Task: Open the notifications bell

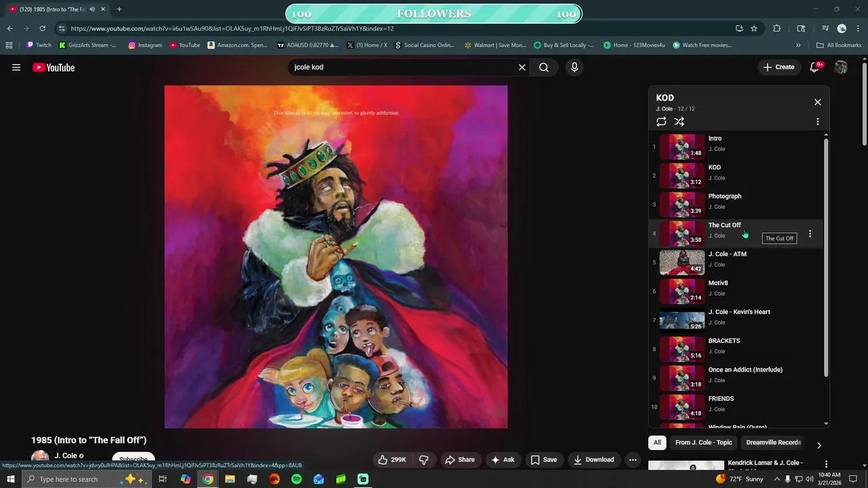Action: (814, 67)
